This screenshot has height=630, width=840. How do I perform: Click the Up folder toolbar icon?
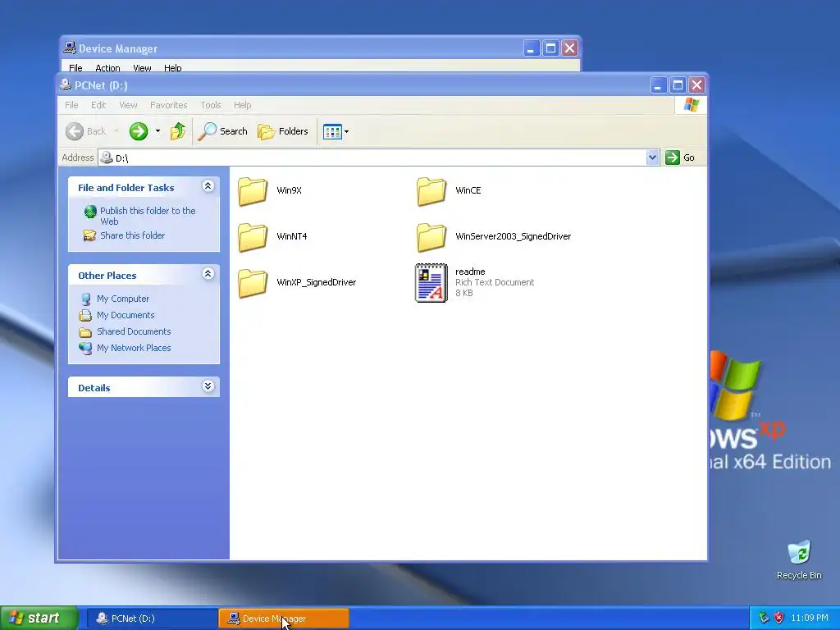click(178, 131)
